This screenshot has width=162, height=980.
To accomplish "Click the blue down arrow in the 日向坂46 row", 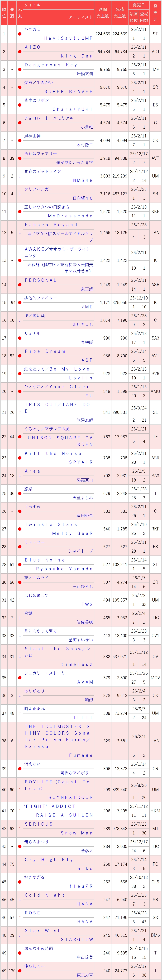I will click(20, 194).
